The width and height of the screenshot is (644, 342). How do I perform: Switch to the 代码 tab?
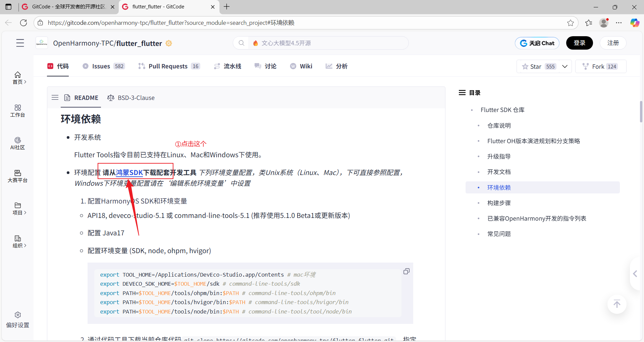[58, 66]
